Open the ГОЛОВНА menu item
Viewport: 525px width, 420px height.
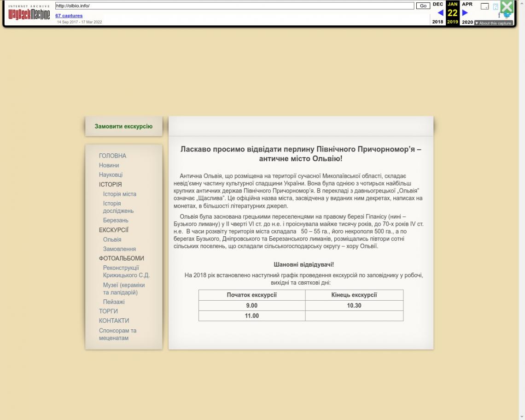click(112, 156)
